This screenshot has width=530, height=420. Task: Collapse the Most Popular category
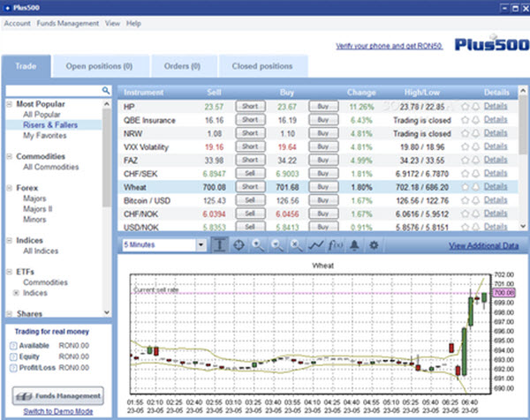click(10, 104)
